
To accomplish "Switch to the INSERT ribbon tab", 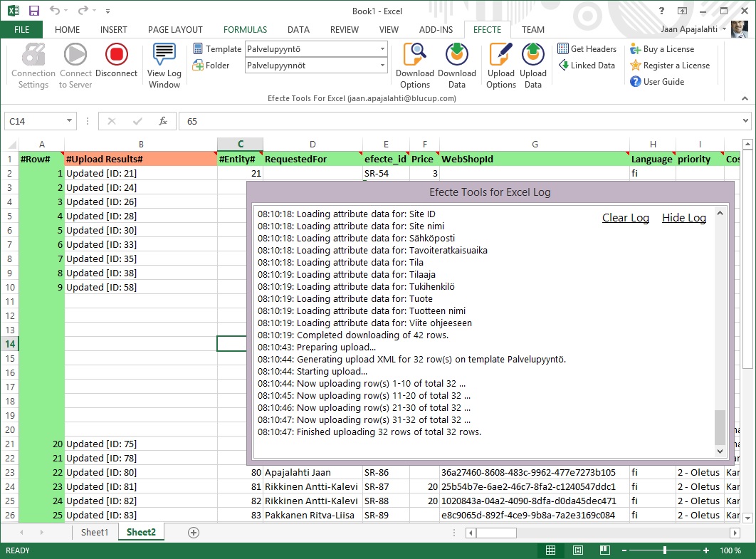I will pyautogui.click(x=114, y=29).
